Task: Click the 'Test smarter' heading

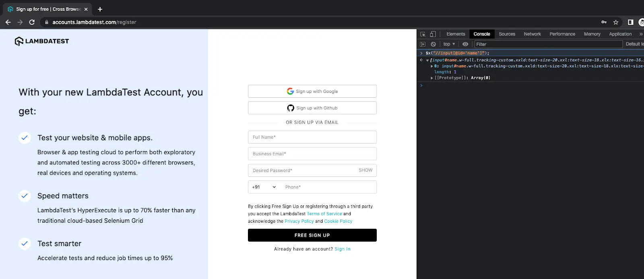Action: [59, 244]
